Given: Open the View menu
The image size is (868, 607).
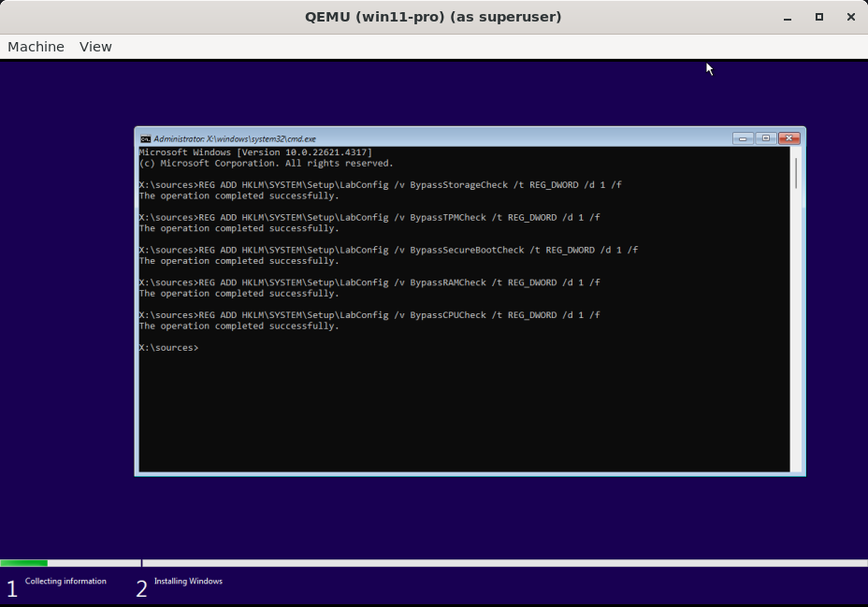Looking at the screenshot, I should (95, 47).
